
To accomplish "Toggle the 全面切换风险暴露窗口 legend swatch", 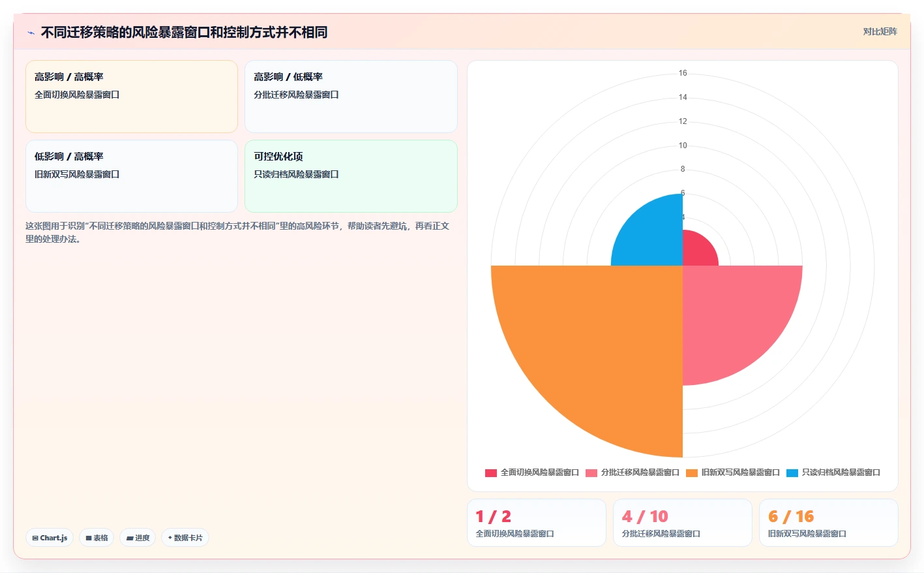I will 491,472.
